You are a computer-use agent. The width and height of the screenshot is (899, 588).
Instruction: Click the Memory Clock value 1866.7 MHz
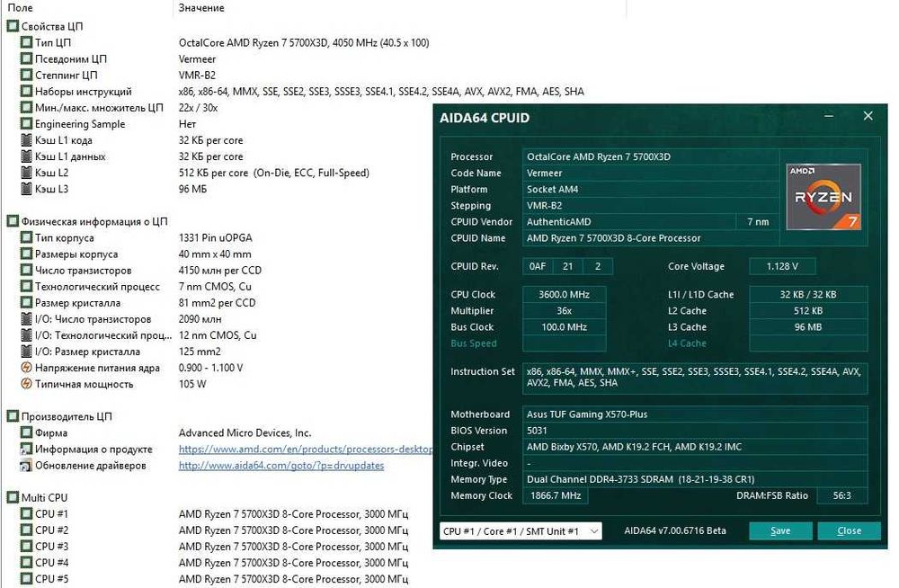[555, 495]
